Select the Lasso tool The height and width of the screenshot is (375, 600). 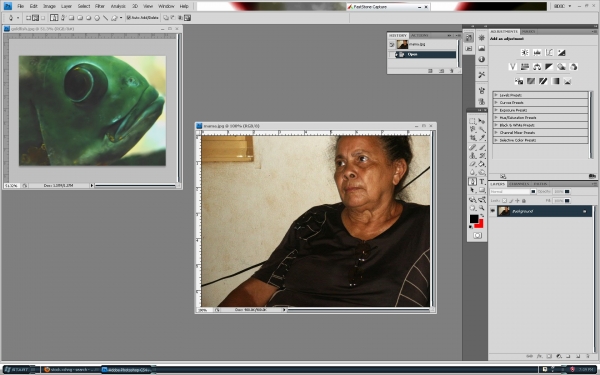click(472, 129)
